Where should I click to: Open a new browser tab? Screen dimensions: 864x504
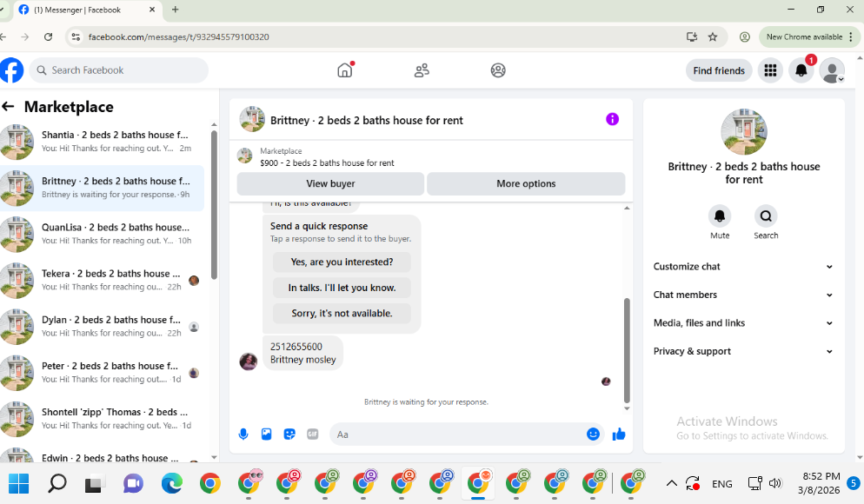coord(176,10)
